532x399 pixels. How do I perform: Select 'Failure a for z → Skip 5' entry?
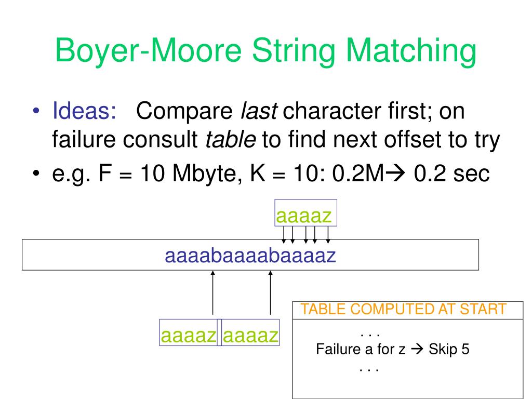point(393,349)
